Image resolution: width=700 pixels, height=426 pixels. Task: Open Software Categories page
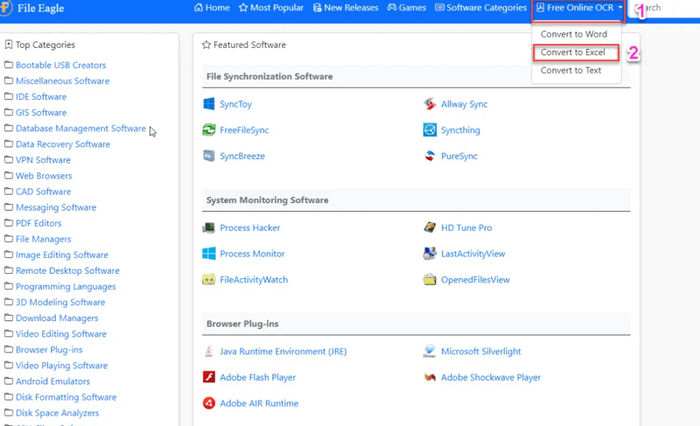coord(481,8)
